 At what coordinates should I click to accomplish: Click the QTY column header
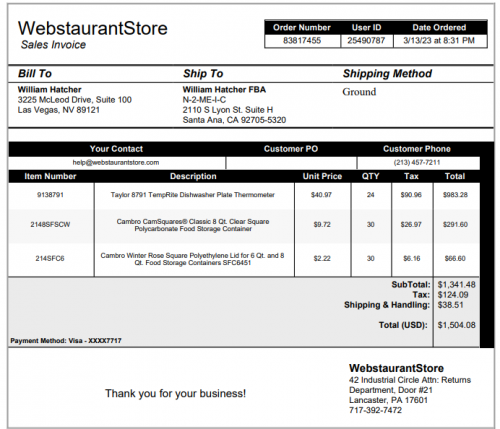pos(371,176)
